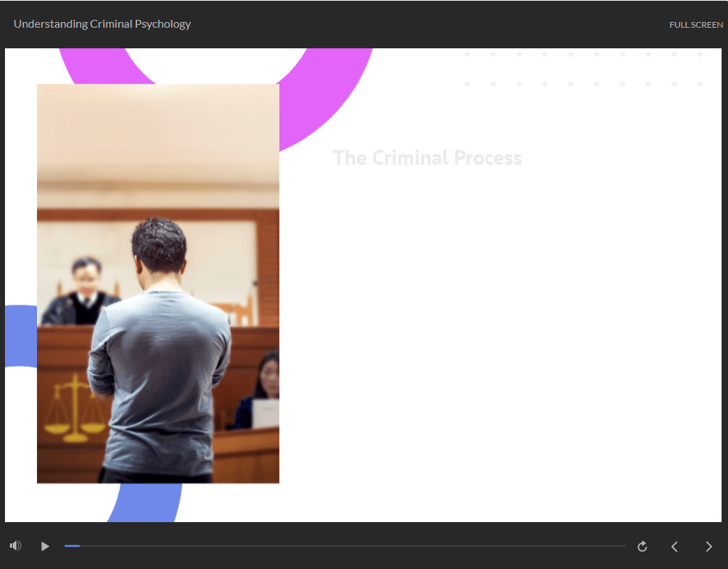Click the replay circular arrow icon
728x569 pixels.
(x=642, y=546)
